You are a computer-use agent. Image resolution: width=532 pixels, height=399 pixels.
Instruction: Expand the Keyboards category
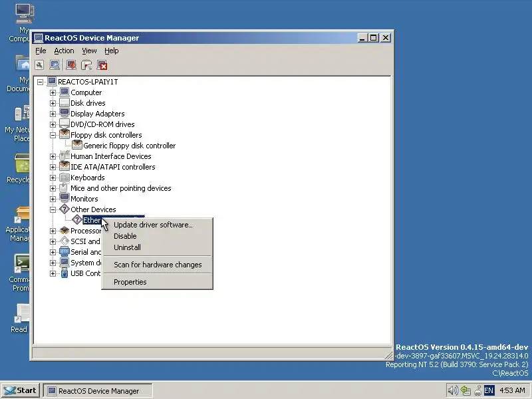point(53,178)
